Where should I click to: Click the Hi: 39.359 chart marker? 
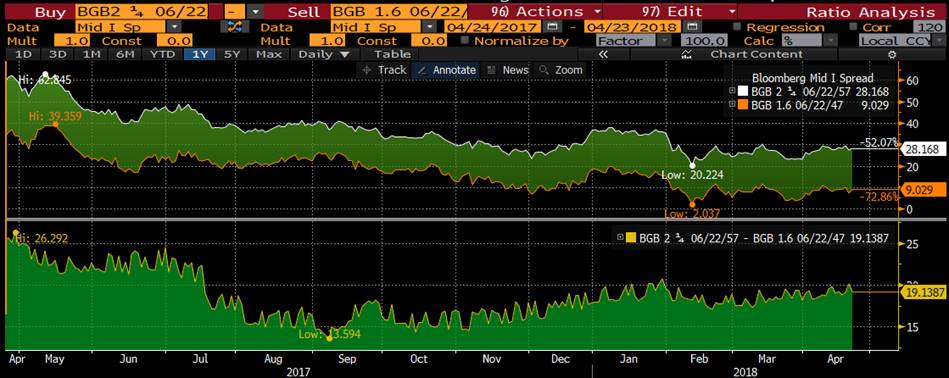coord(56,124)
